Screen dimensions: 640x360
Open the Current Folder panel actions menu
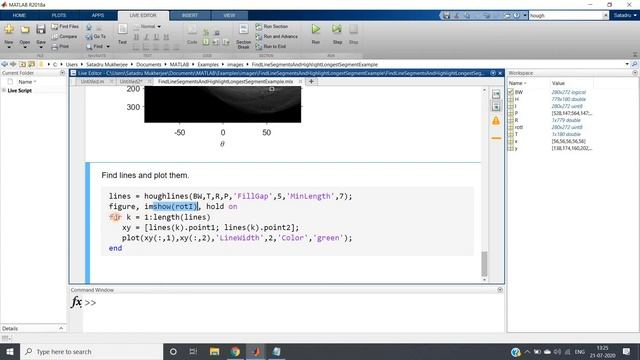[62, 73]
